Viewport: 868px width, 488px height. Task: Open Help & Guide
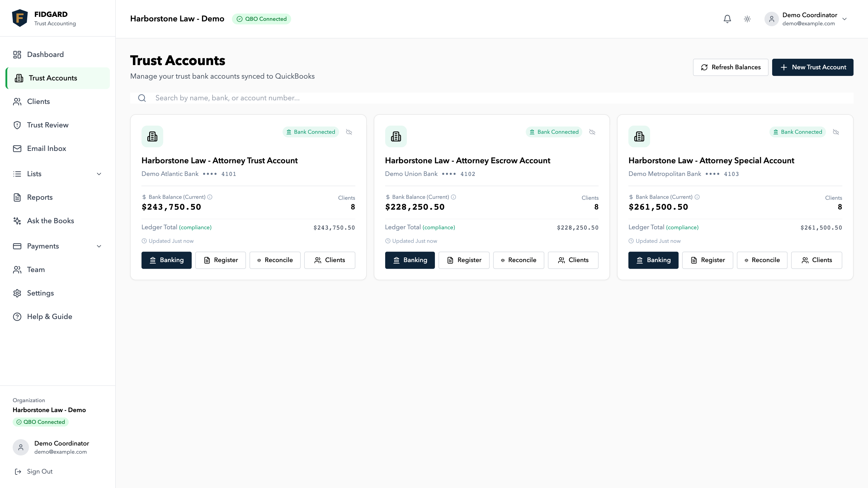click(58, 317)
